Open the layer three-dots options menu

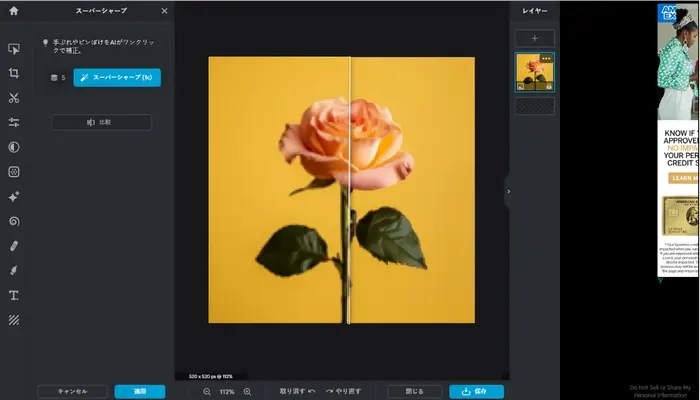[546, 58]
